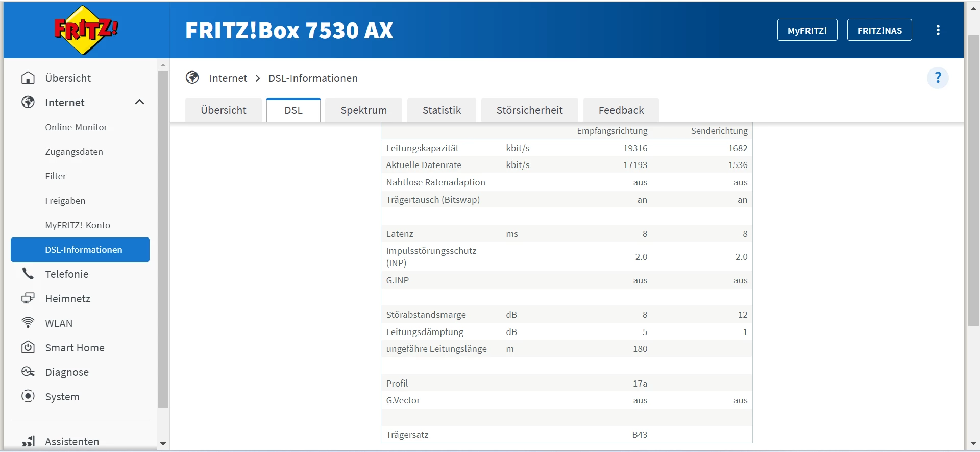Click the Telefonie phone icon
Screen dimensions: 980x452
click(28, 274)
